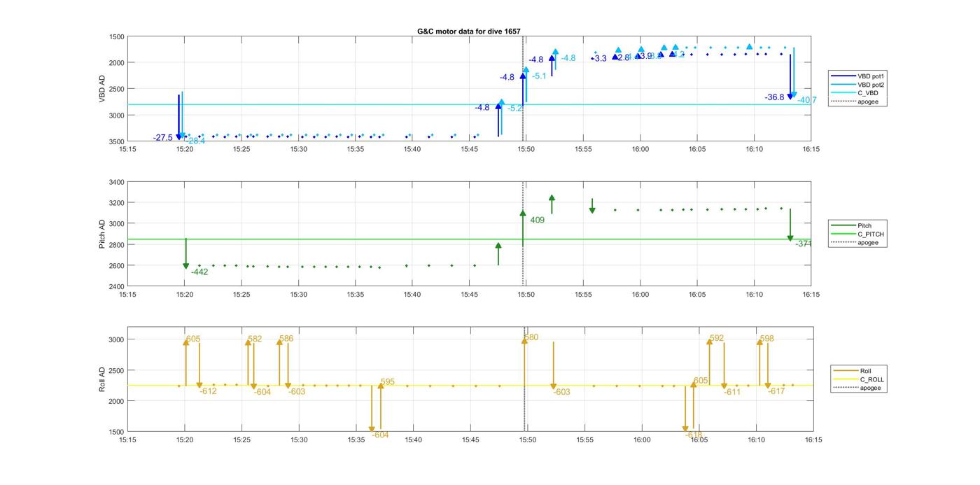This screenshot has height=485, width=980.
Task: Click the "-612" roll data label
Action: pyautogui.click(x=208, y=391)
